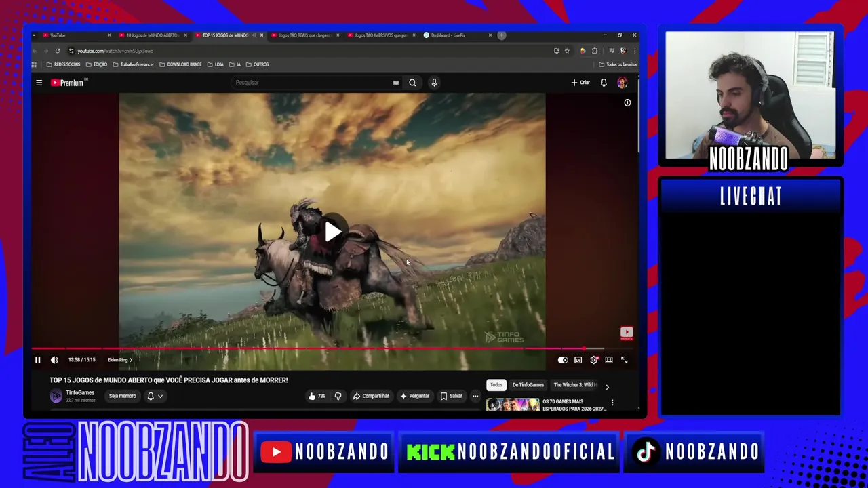Open the Elden Ring chapter list
The height and width of the screenshot is (488, 868).
coord(120,360)
